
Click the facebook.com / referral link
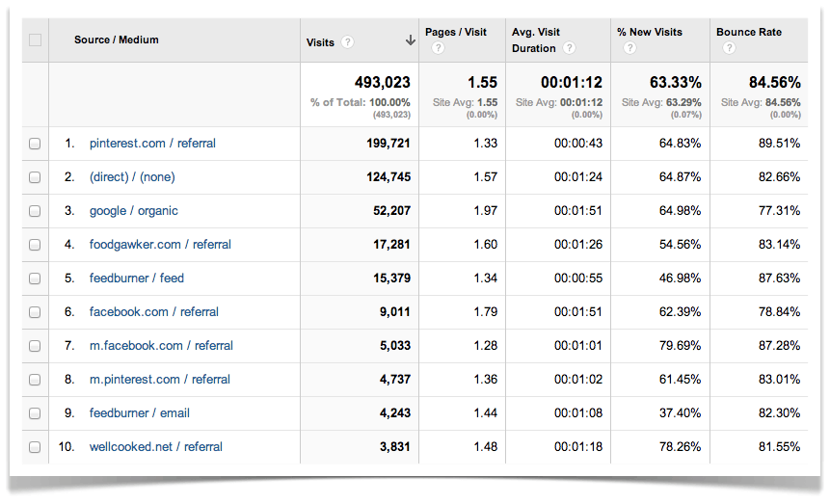coord(153,312)
